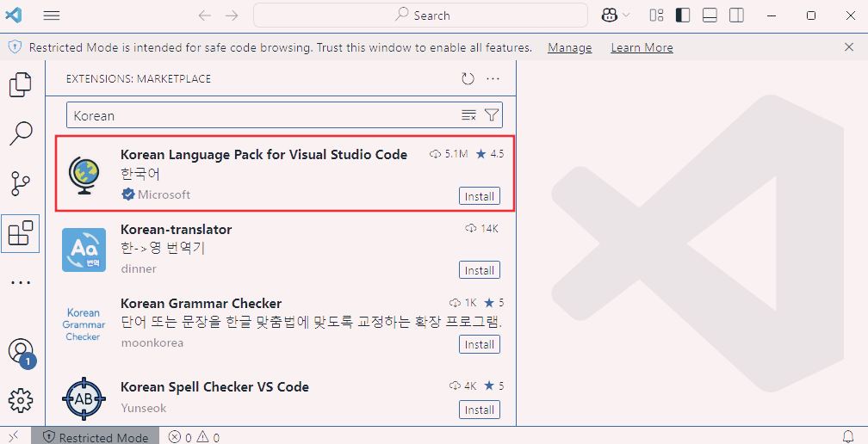Screen dimensions: 868x444
Task: Click the Korean Grammar Checker logo thumbnail
Action: click(x=84, y=324)
